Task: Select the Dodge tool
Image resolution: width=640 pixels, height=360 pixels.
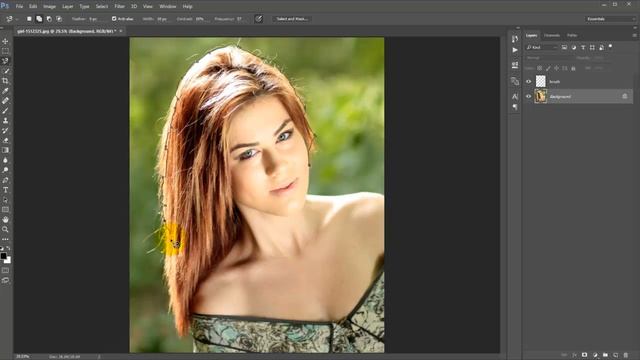Action: pos(5,170)
